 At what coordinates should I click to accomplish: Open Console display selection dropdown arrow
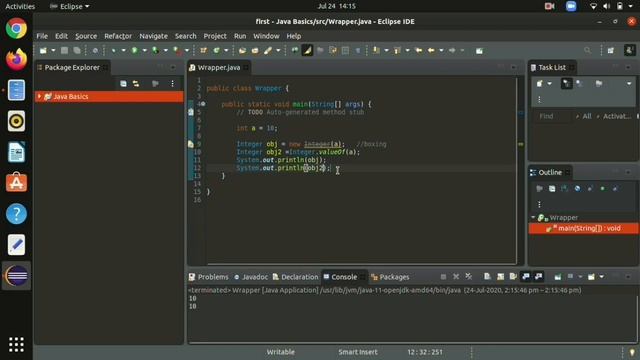tap(580, 277)
